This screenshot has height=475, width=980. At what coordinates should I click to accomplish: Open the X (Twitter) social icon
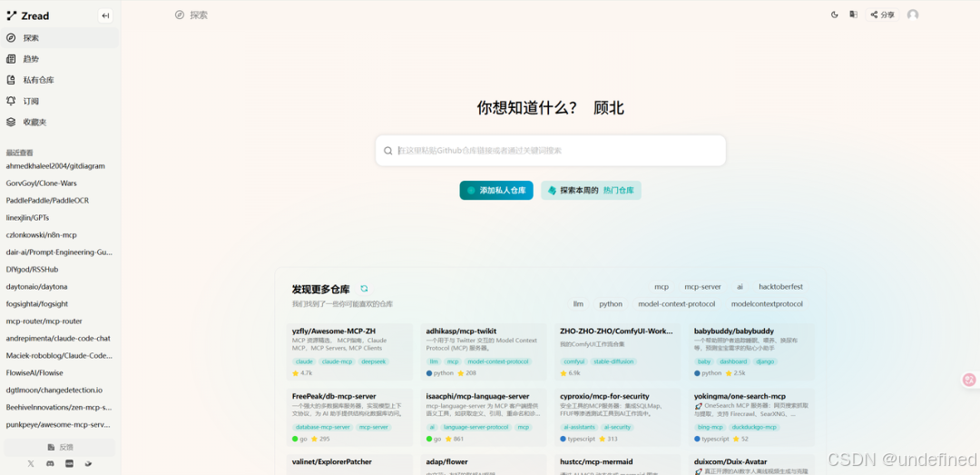[x=31, y=464]
